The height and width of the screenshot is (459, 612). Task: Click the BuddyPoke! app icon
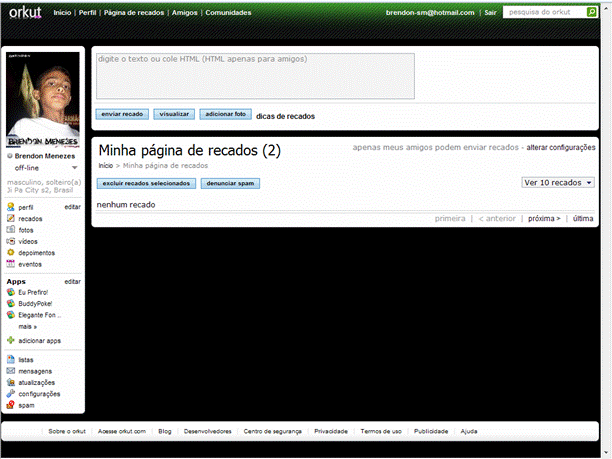coord(11,303)
